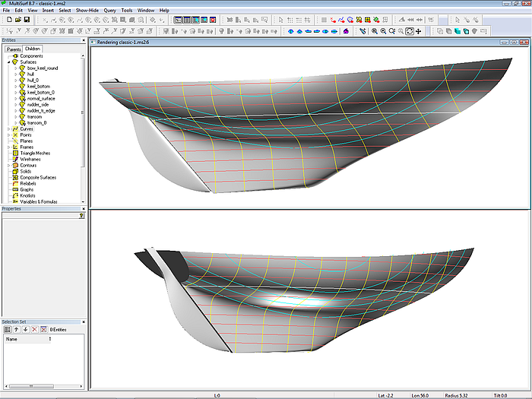
Task: Select the rudder_side surface in tree
Action: point(40,105)
